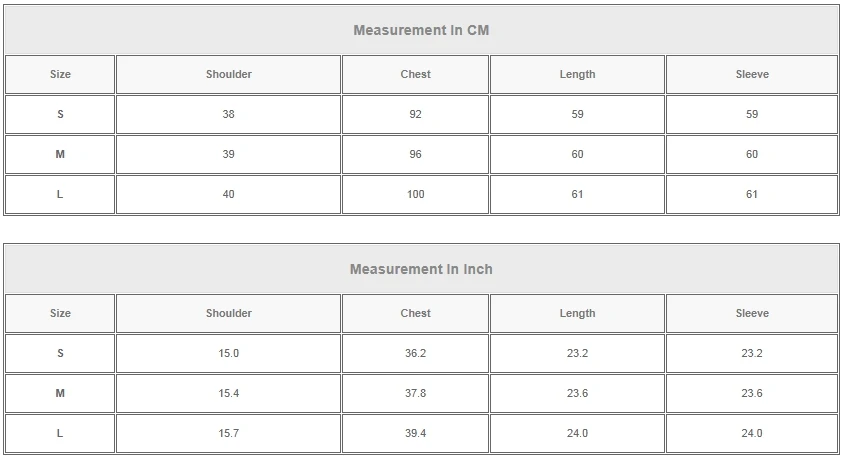
Task: Select the Chest header in the Inch table
Action: 416,313
